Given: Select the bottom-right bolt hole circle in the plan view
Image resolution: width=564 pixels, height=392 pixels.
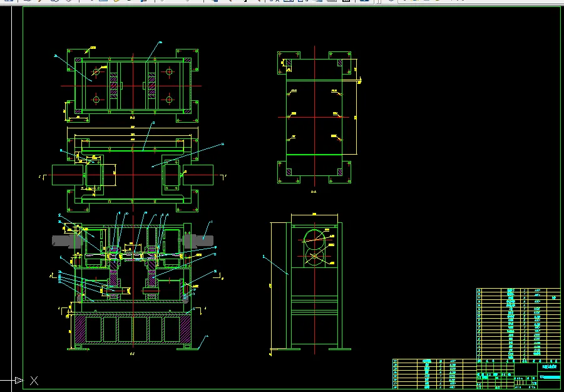Looking at the screenshot, I should pyautogui.click(x=169, y=100).
